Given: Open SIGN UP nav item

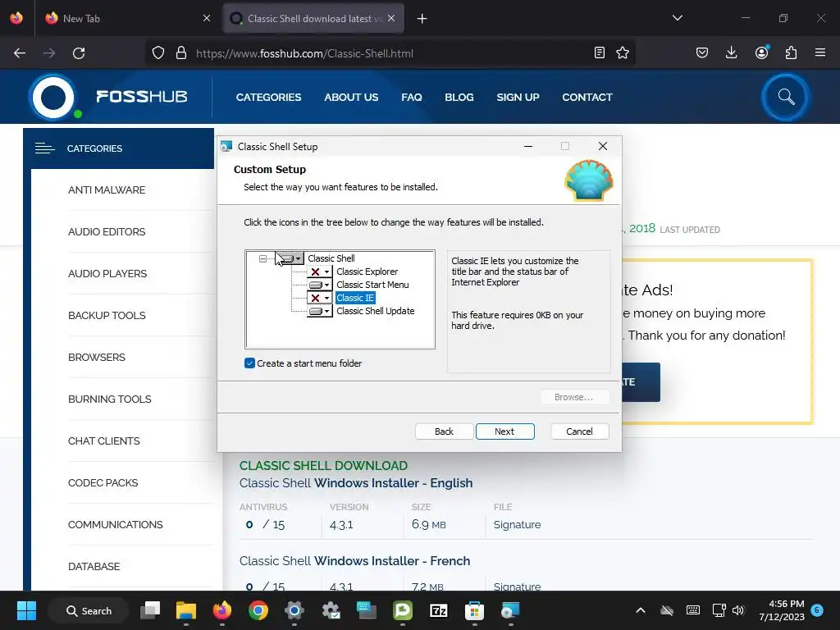Looking at the screenshot, I should [518, 98].
